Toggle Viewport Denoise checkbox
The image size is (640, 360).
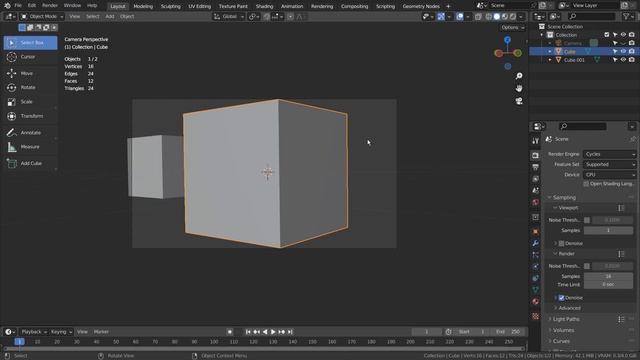click(562, 244)
